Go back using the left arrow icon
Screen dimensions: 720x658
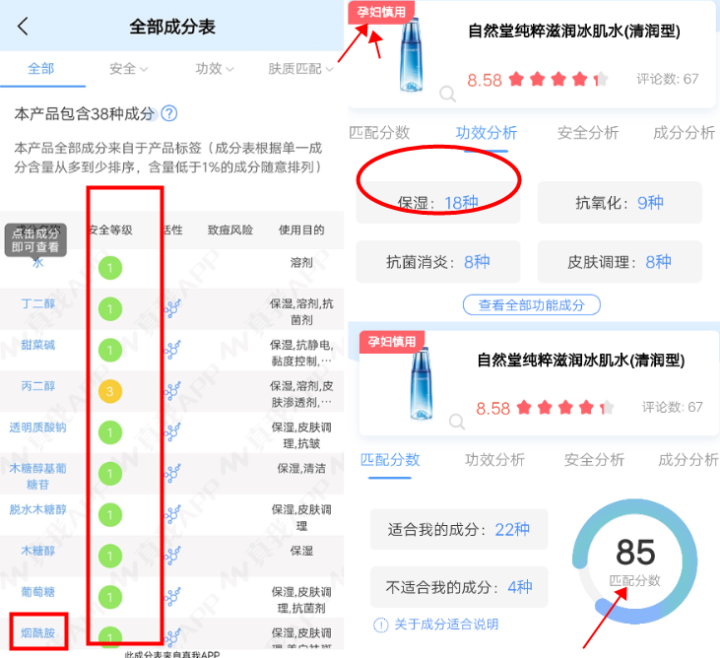[x=23, y=26]
